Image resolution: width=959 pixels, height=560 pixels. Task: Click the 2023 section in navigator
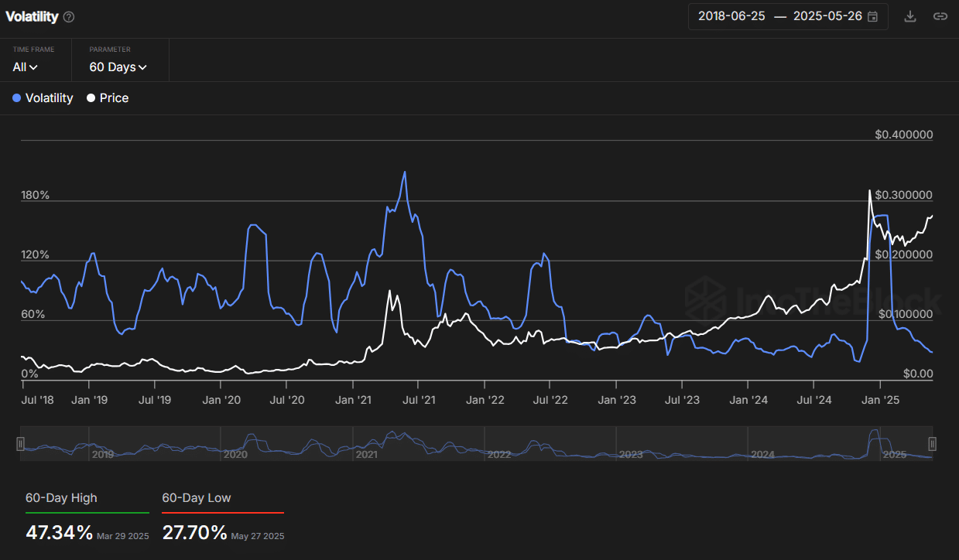pos(631,455)
